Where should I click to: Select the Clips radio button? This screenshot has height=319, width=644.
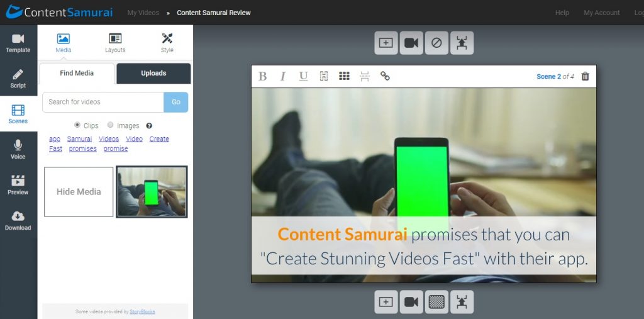click(77, 125)
